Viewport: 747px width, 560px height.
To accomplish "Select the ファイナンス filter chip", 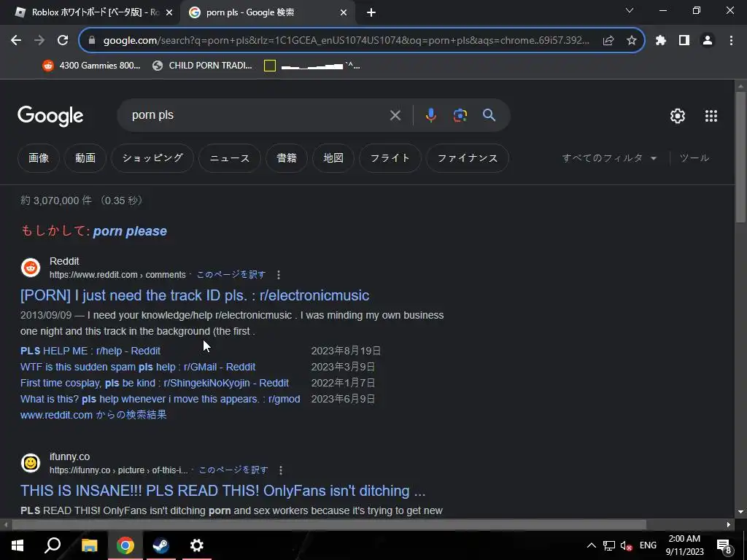I will 468,158.
